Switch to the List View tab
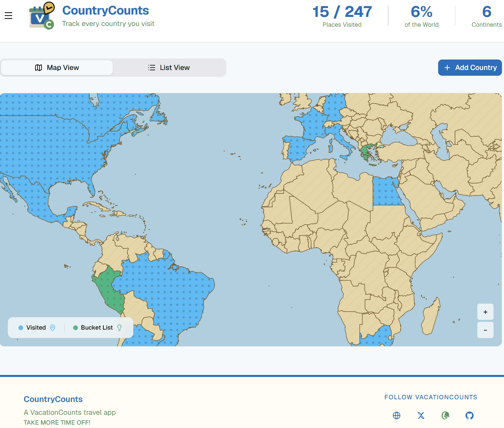This screenshot has height=428, width=504. pos(169,68)
